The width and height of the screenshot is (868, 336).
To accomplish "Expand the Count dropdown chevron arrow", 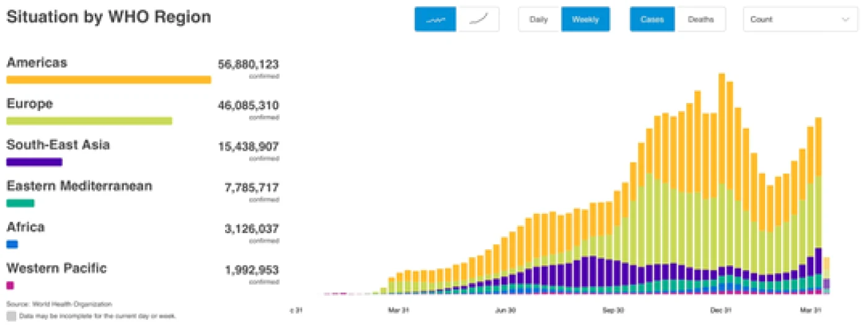I will coord(846,19).
